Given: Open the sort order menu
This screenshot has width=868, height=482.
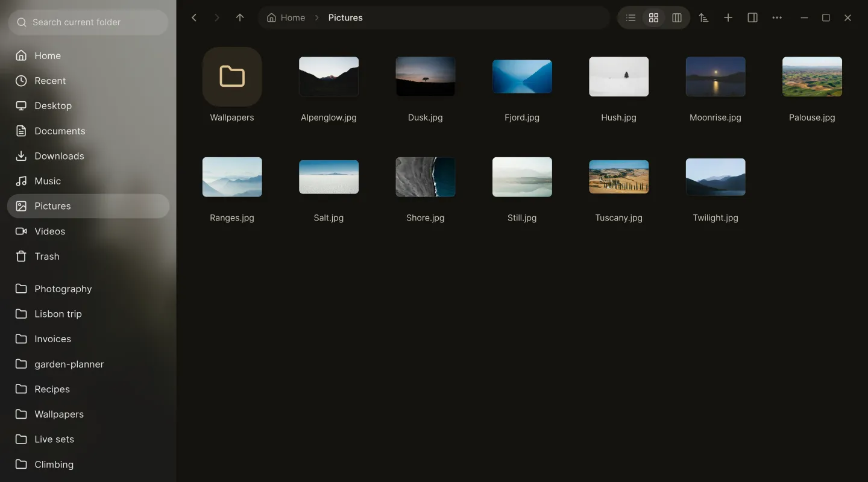Looking at the screenshot, I should pyautogui.click(x=703, y=18).
